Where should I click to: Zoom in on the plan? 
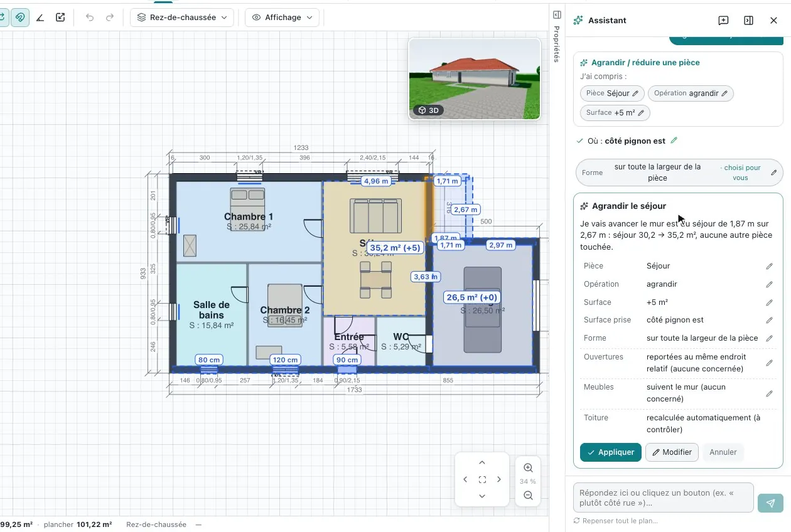tap(528, 467)
